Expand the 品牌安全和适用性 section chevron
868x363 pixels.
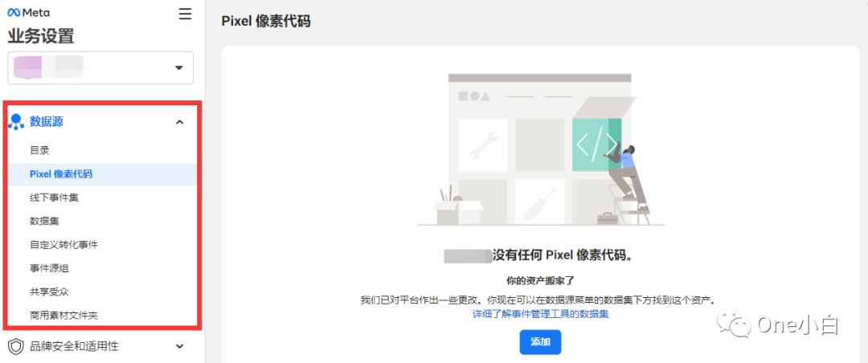point(179,346)
